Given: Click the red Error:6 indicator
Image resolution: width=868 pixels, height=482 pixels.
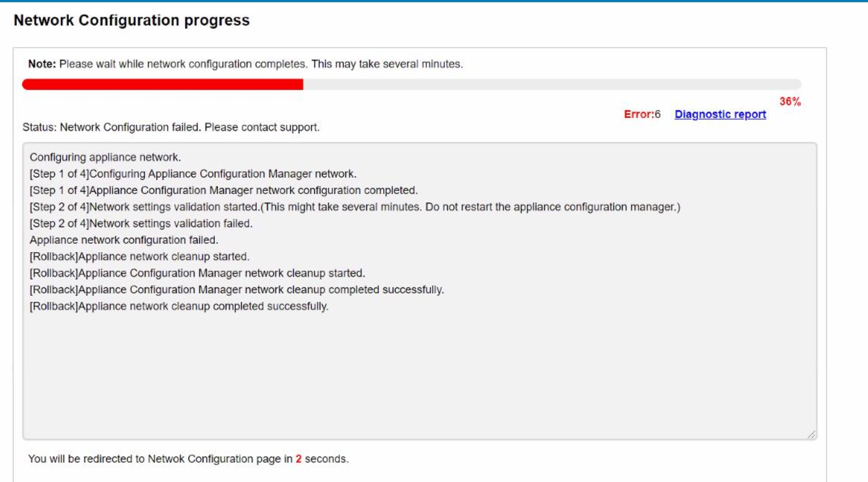Looking at the screenshot, I should pyautogui.click(x=641, y=114).
